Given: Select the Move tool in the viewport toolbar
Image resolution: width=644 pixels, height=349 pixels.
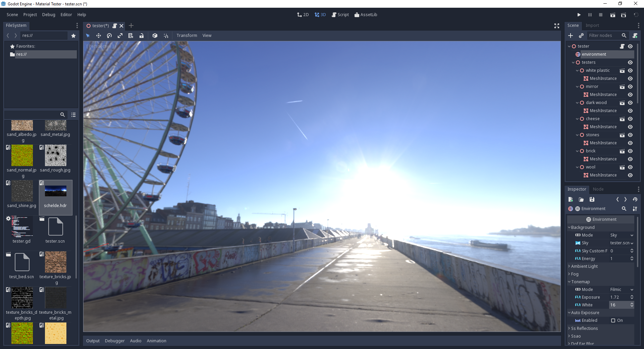Looking at the screenshot, I should tap(99, 36).
